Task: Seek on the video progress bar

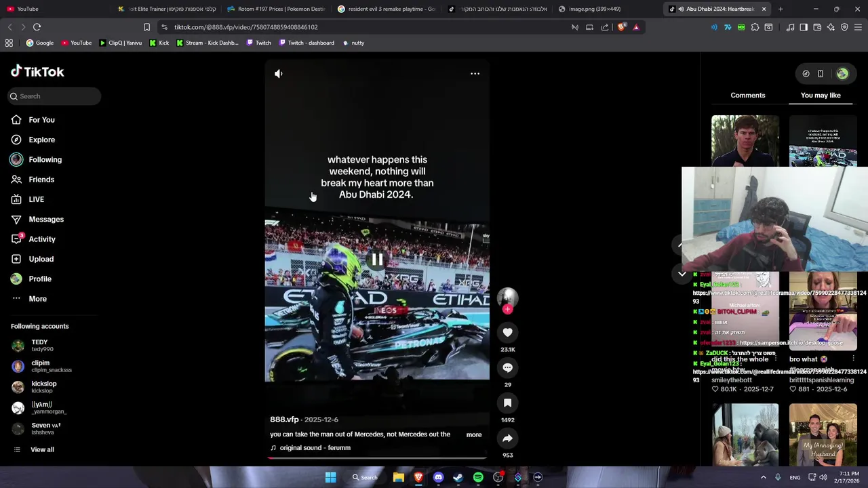Action: 377,457
